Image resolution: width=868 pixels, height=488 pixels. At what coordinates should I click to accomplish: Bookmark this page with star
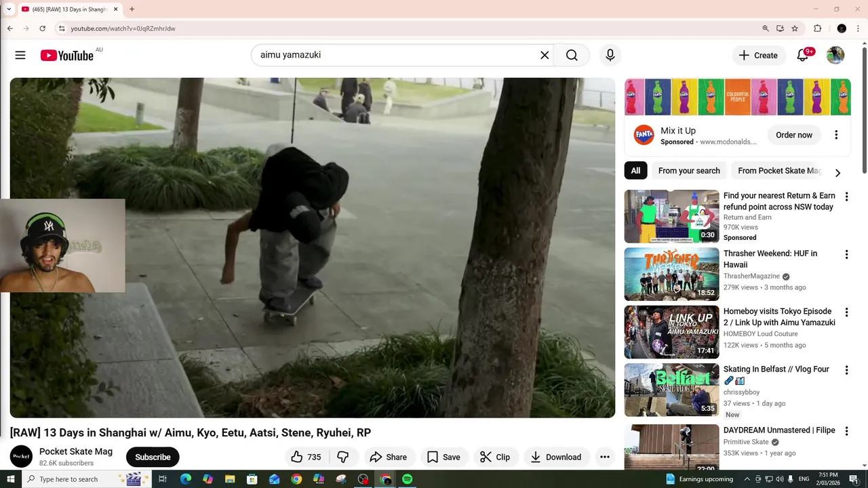coord(795,28)
